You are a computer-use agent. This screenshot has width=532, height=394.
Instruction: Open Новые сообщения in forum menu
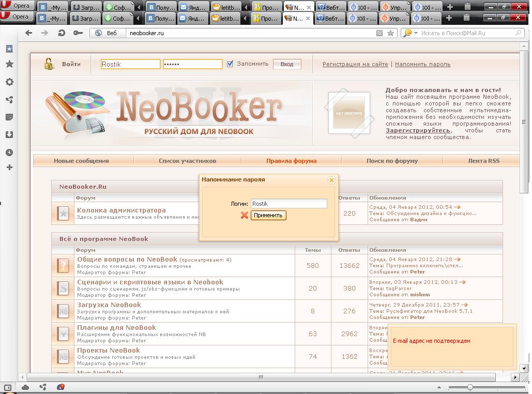tap(82, 161)
